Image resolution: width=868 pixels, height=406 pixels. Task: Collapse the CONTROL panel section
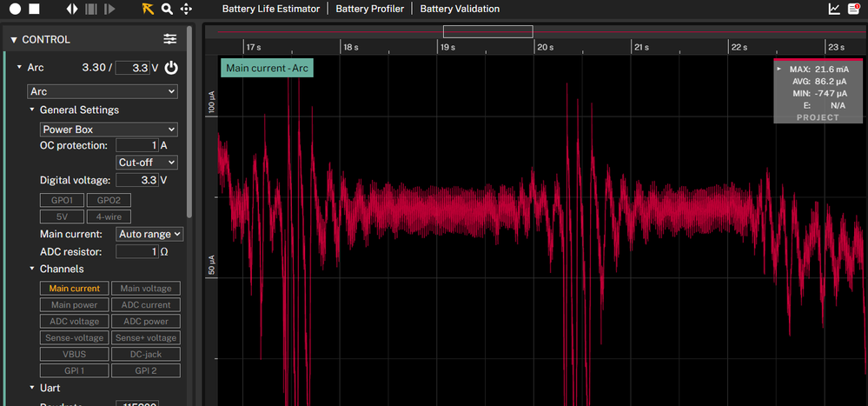pyautogui.click(x=14, y=40)
